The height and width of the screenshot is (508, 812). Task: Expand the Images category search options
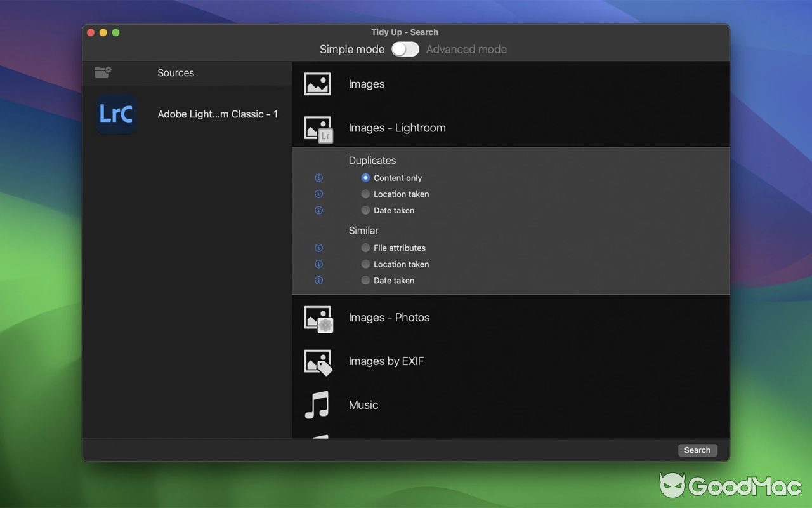pos(367,83)
